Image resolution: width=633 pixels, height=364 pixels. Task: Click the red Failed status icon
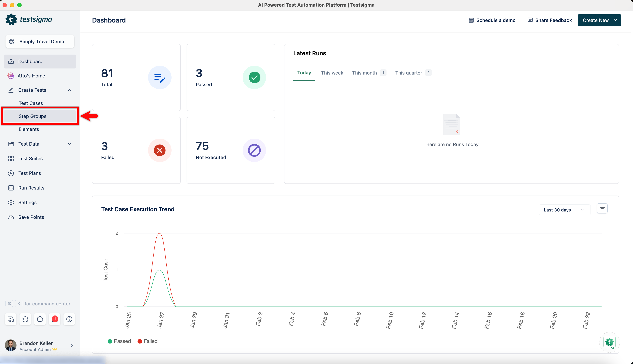(x=160, y=150)
